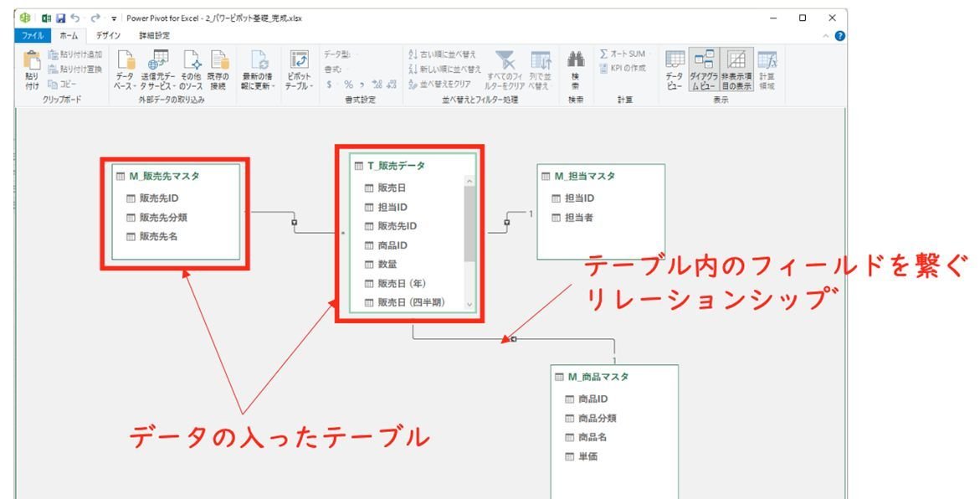This screenshot has height=499, width=980.
Task: Select the 数量 field
Action: point(382,265)
